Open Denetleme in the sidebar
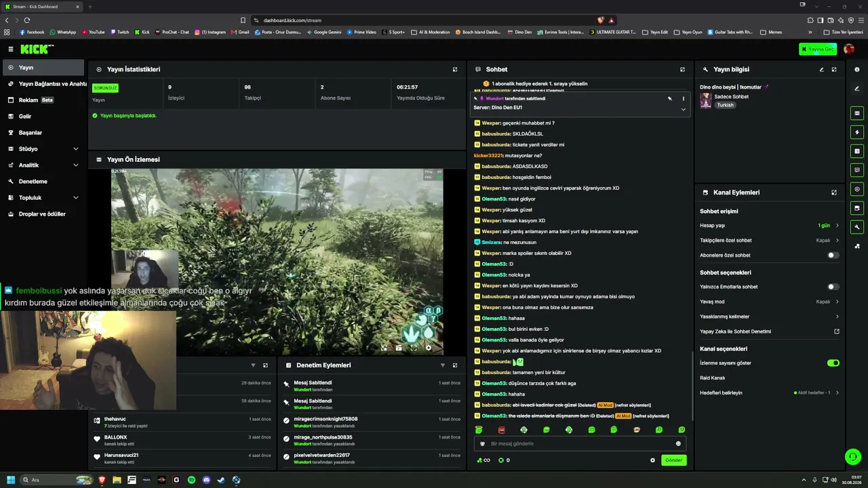Screen dimensions: 868x488 [x=43, y=182]
